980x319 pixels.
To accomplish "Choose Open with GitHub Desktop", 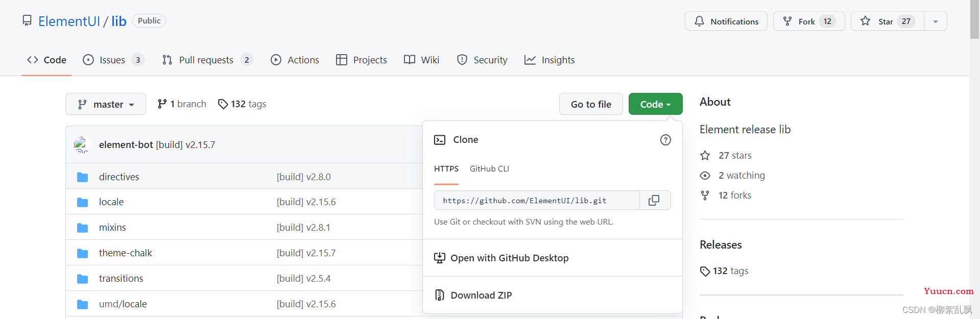I will (501, 258).
